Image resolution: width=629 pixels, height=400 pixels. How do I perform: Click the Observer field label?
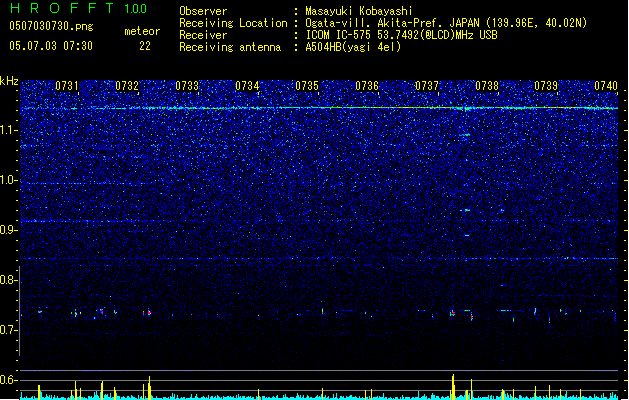tap(203, 11)
